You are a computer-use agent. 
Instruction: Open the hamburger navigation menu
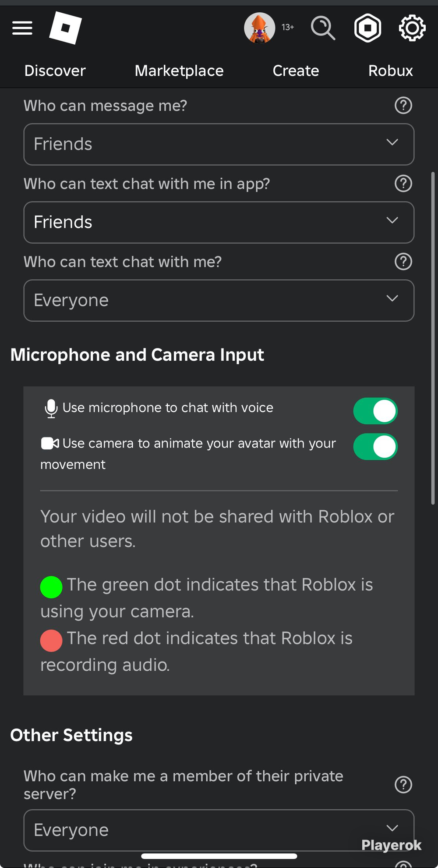[x=22, y=28]
